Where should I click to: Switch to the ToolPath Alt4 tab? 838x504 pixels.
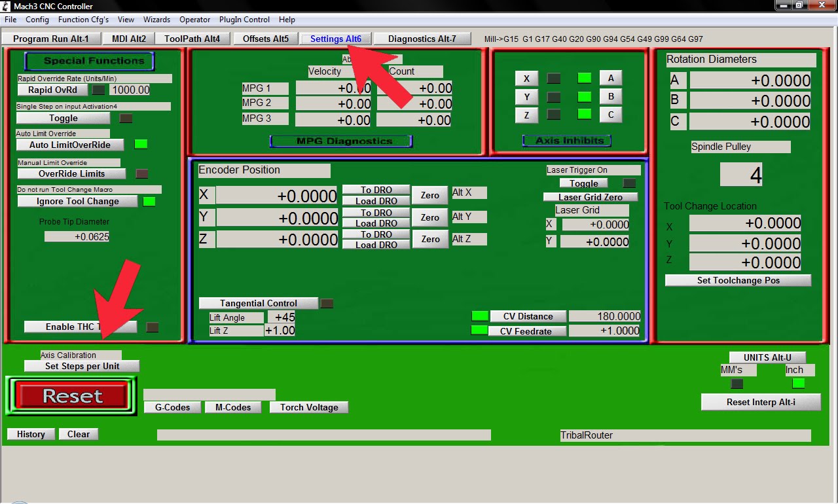pyautogui.click(x=192, y=38)
